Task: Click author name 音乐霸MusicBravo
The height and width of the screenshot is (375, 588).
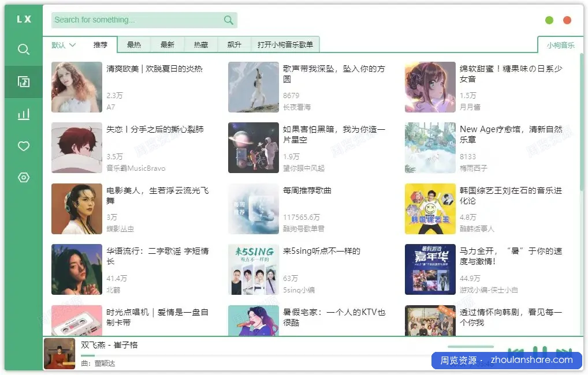Action: point(136,168)
